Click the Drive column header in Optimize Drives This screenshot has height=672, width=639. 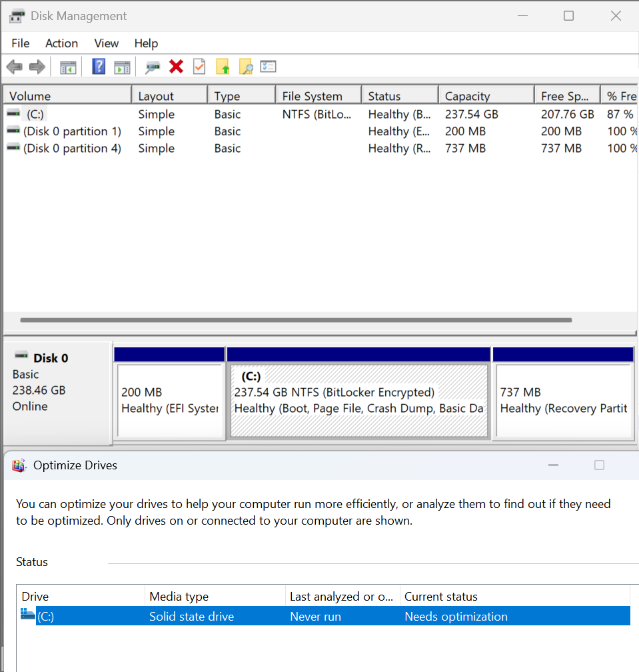click(81, 596)
